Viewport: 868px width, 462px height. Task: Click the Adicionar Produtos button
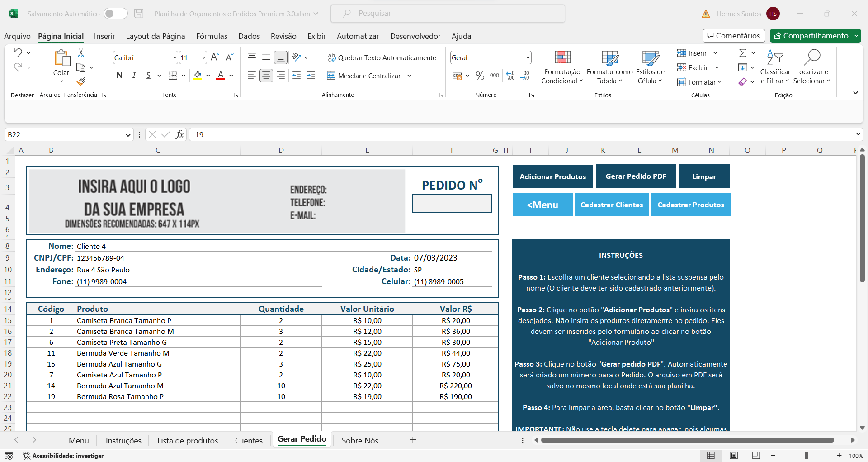click(552, 176)
